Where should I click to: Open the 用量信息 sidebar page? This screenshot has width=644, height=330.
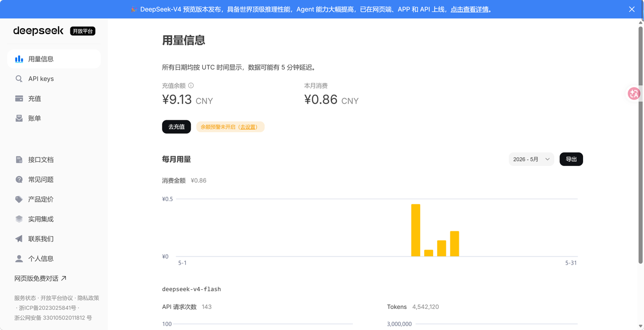(x=54, y=59)
